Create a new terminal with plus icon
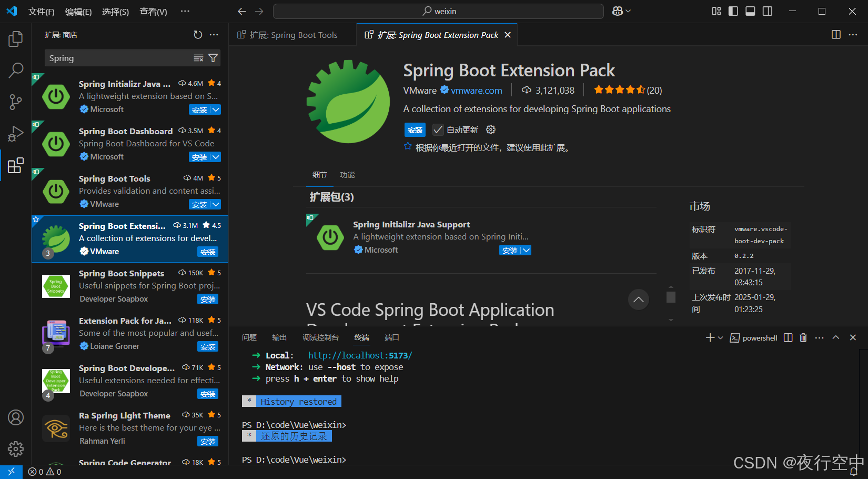 (x=710, y=338)
